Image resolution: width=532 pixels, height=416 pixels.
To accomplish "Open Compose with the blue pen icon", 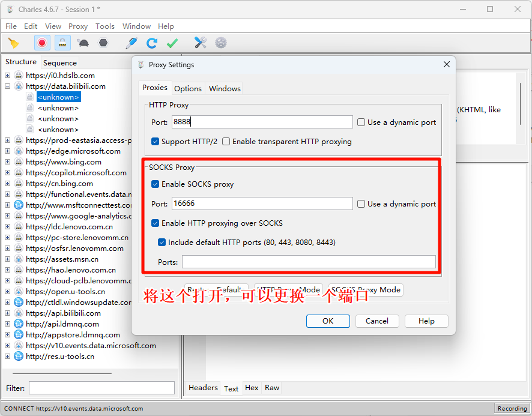I will click(131, 43).
